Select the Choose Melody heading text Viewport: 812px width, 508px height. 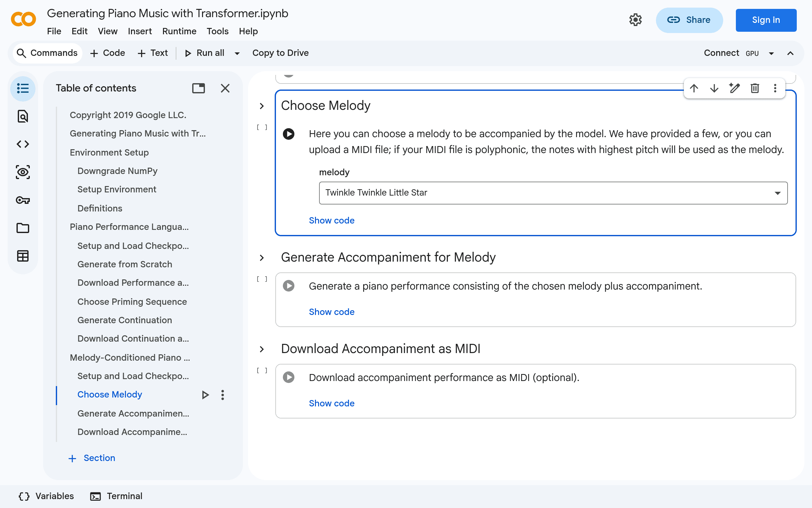pyautogui.click(x=325, y=105)
